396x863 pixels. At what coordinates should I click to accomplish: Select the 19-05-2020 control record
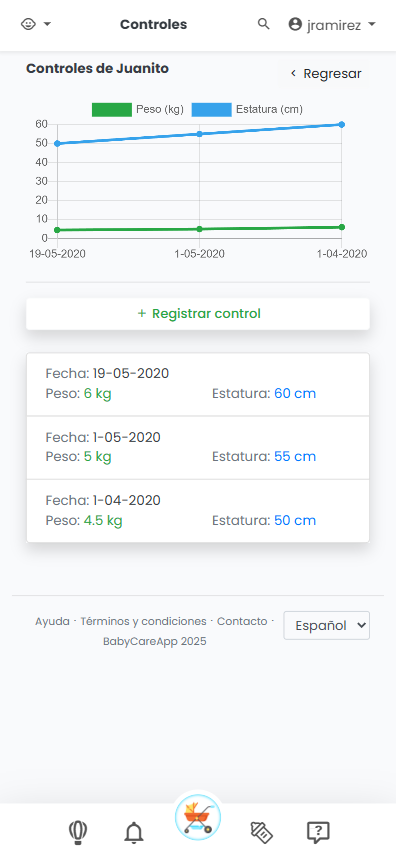click(x=198, y=384)
